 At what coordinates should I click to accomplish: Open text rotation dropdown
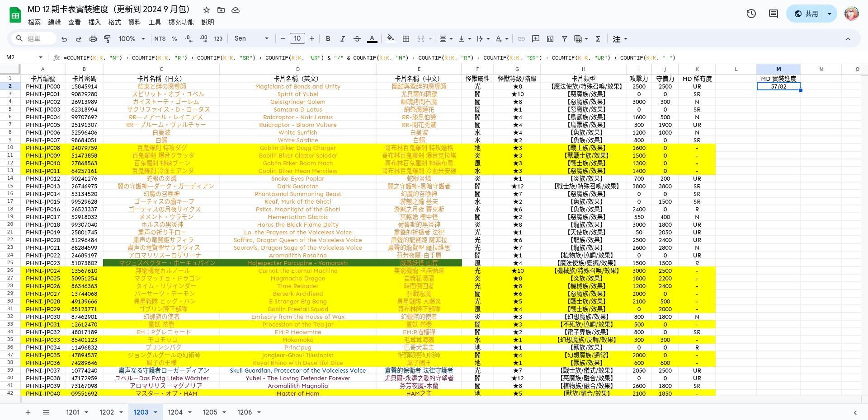[502, 39]
